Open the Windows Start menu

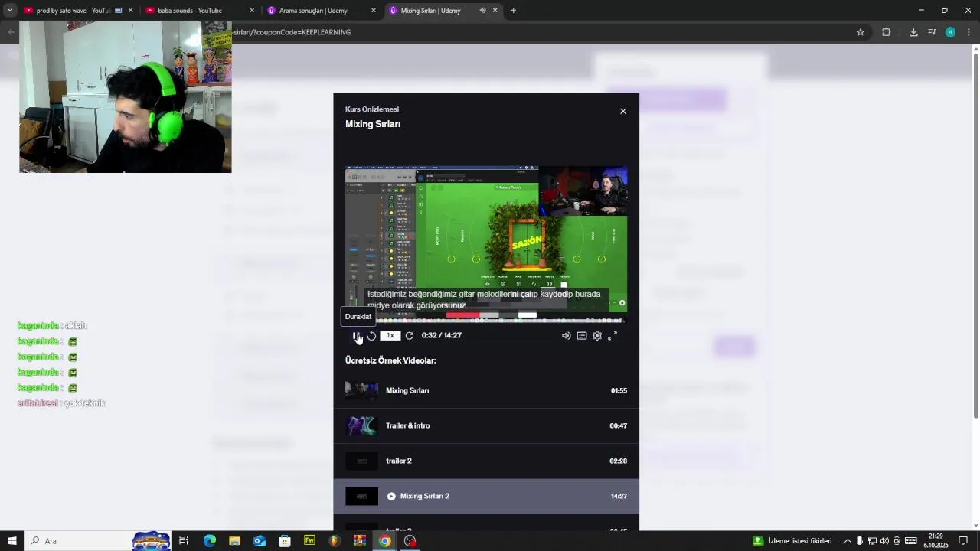click(x=12, y=541)
